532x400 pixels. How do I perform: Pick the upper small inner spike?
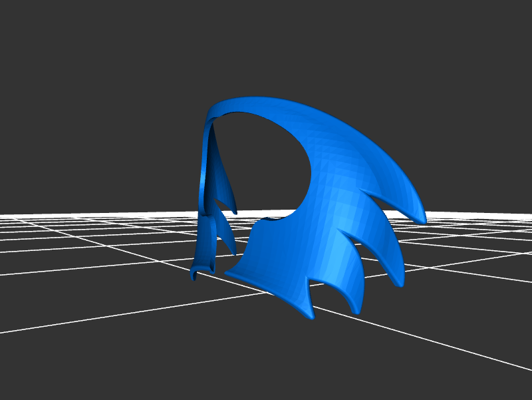pyautogui.click(x=233, y=210)
